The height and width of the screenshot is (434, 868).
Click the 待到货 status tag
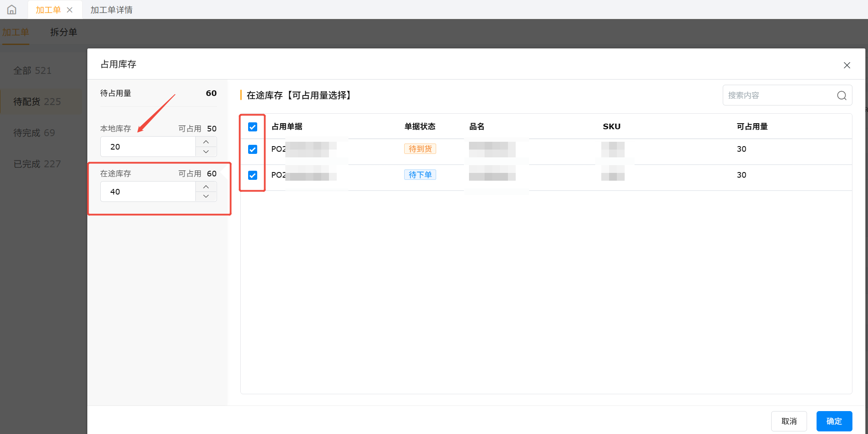point(420,149)
